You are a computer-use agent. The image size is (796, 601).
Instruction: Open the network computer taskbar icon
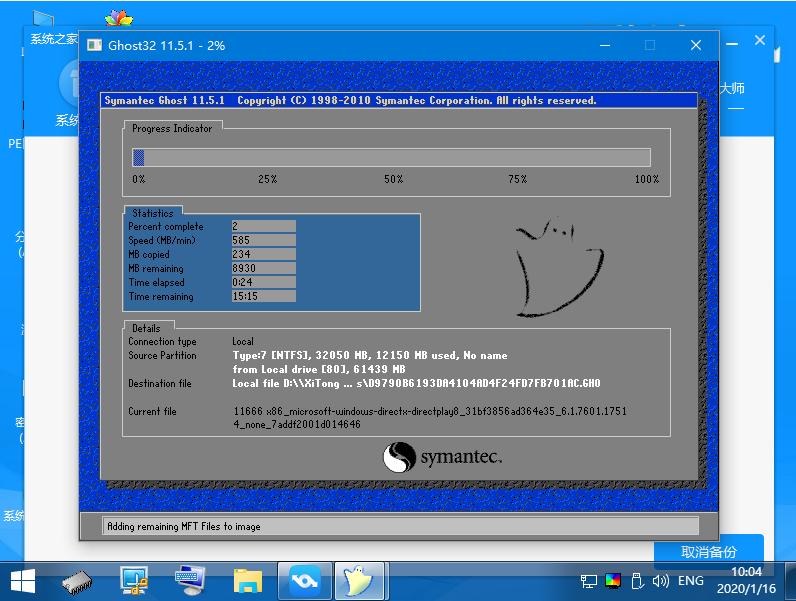click(134, 581)
